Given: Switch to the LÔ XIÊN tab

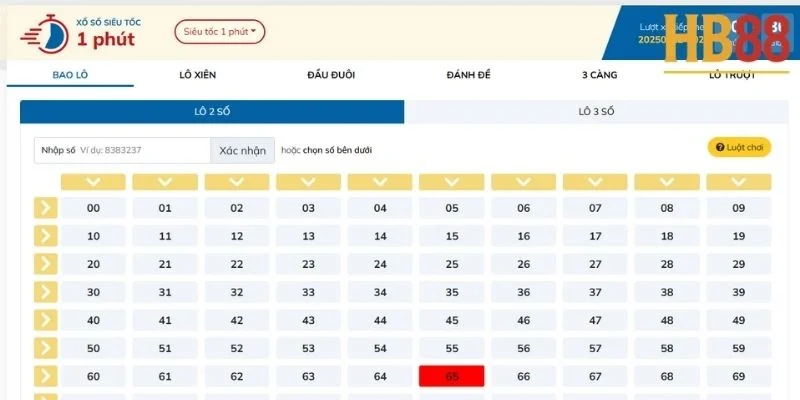Looking at the screenshot, I should [197, 75].
